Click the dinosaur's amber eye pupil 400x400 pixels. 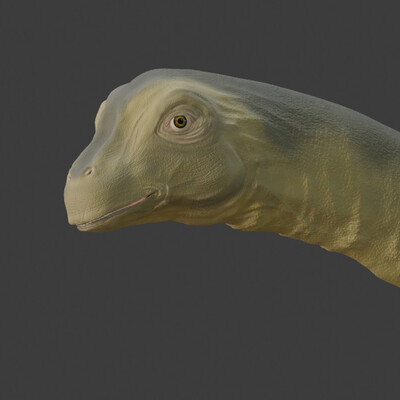(180, 121)
